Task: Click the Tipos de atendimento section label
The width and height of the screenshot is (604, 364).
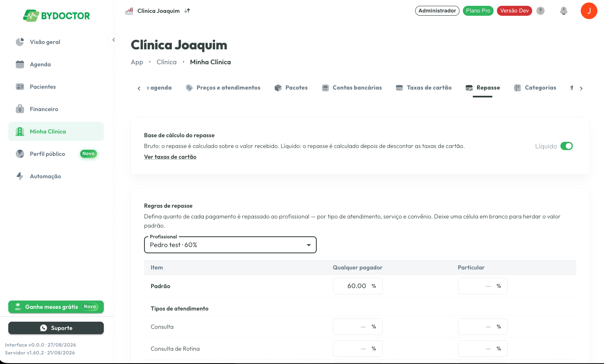Action: click(180, 308)
